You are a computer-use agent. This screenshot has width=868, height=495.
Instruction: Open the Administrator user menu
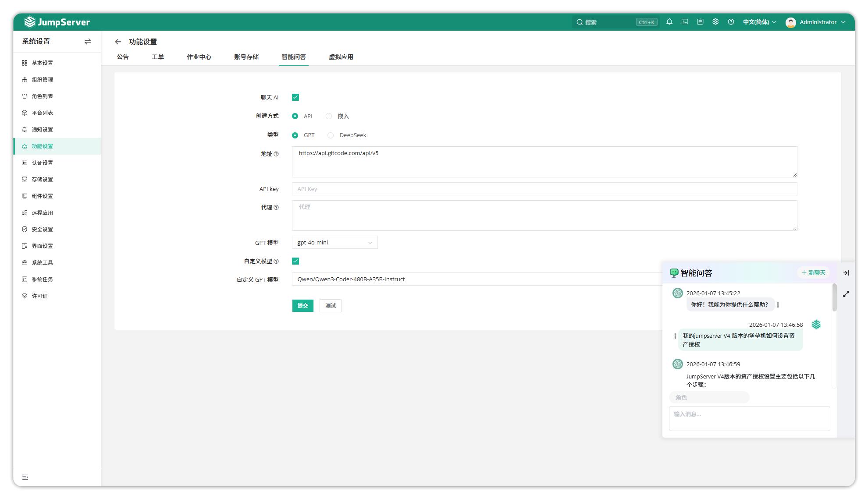(816, 22)
